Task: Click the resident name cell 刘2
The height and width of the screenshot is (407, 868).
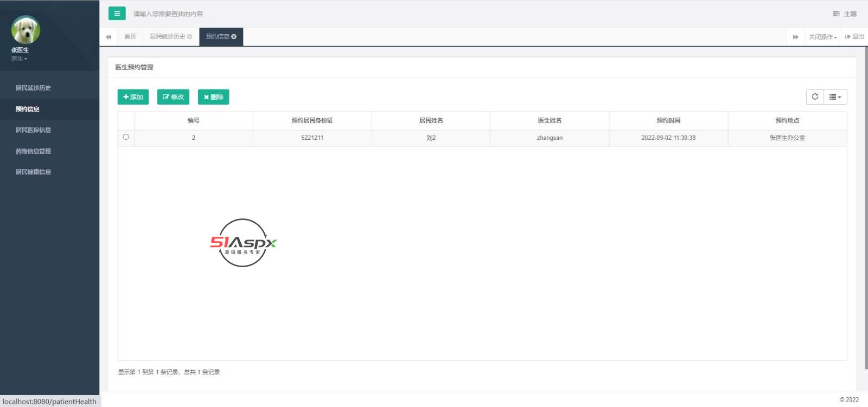Action: coord(431,138)
